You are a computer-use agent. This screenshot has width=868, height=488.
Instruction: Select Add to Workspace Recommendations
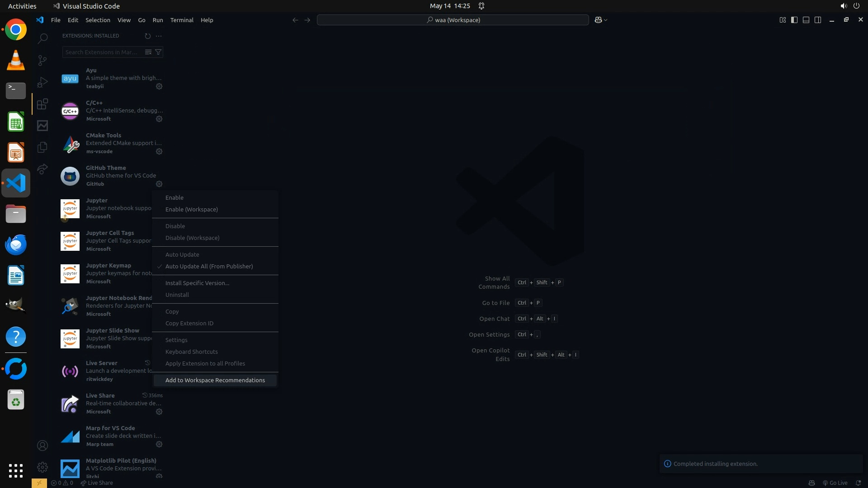(x=215, y=380)
